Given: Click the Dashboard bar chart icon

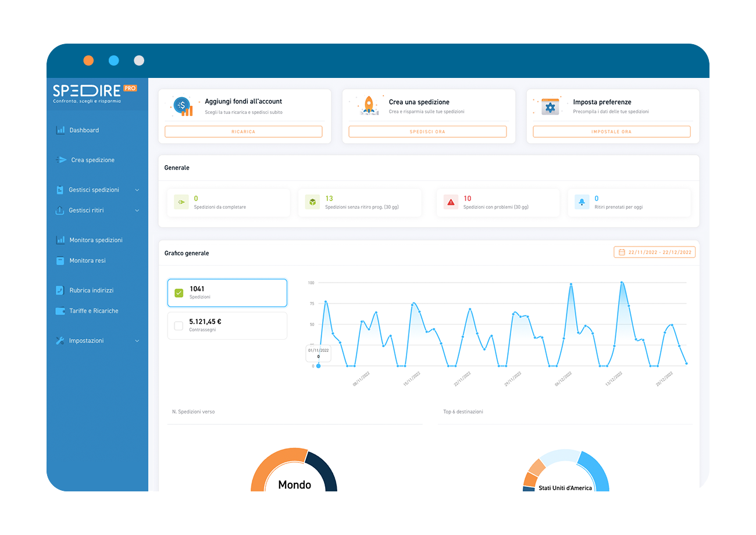Looking at the screenshot, I should [60, 130].
